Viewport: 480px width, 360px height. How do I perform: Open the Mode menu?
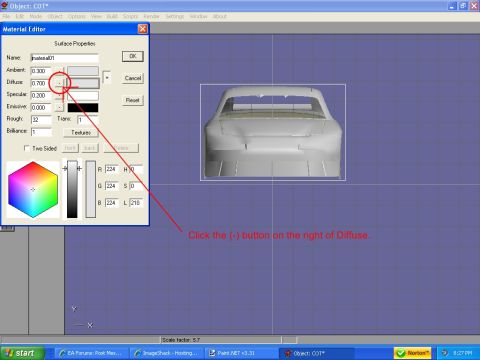tap(36, 16)
